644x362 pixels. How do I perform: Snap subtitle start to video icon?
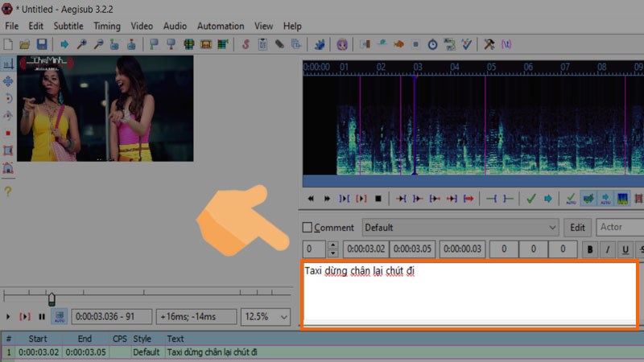tap(154, 44)
